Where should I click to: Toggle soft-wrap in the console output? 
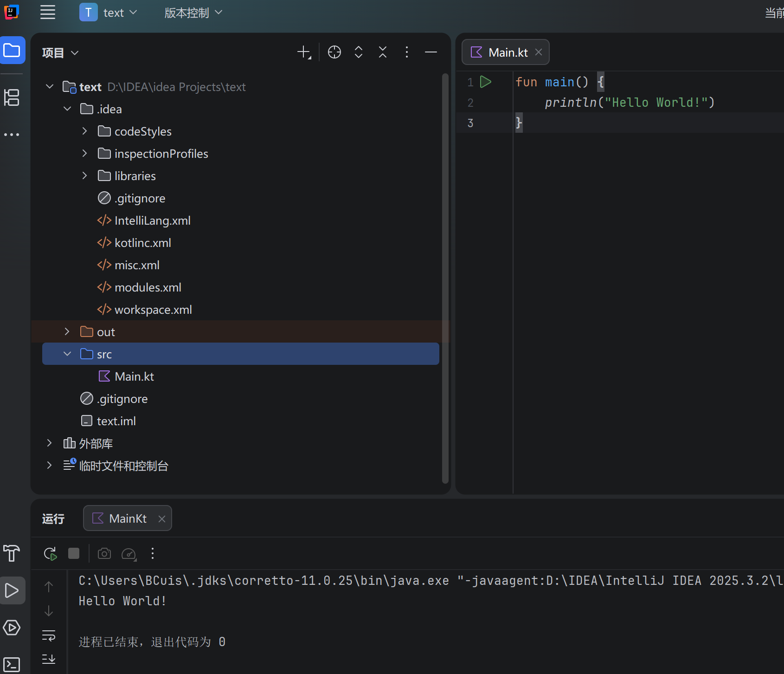click(48, 635)
